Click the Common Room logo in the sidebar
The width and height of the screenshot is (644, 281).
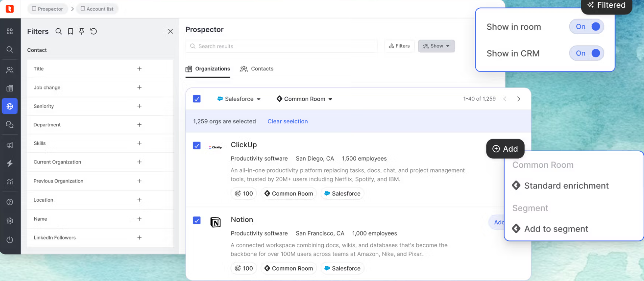point(10,9)
